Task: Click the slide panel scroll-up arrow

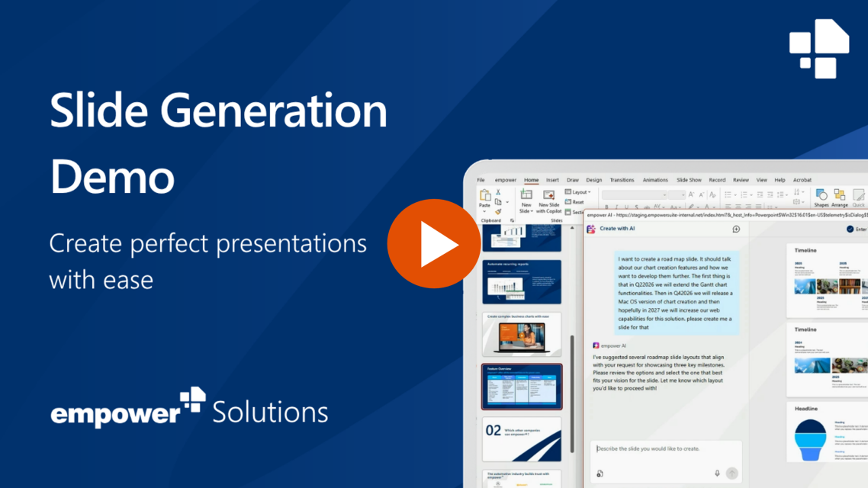Action: coord(572,227)
